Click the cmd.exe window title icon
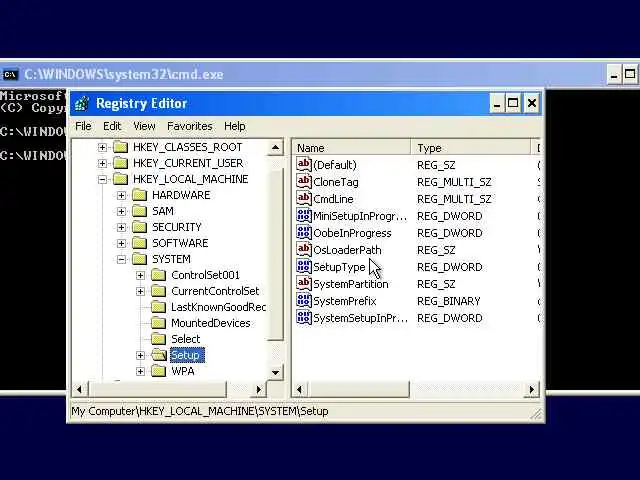The image size is (640, 480). [10, 74]
